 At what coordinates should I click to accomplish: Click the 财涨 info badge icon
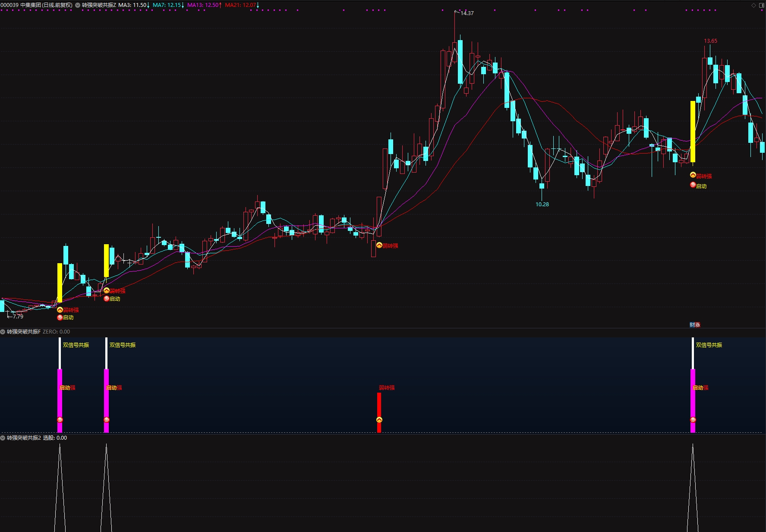point(695,325)
